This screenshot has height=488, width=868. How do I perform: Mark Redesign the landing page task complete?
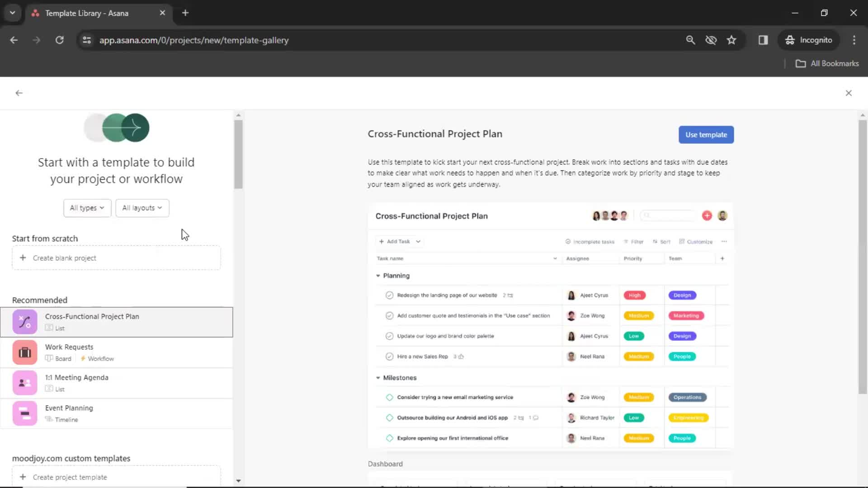pos(389,295)
